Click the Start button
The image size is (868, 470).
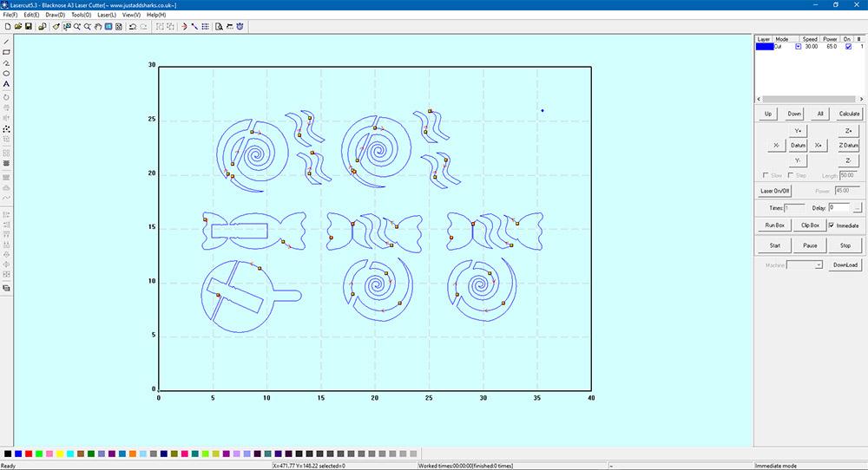(775, 245)
